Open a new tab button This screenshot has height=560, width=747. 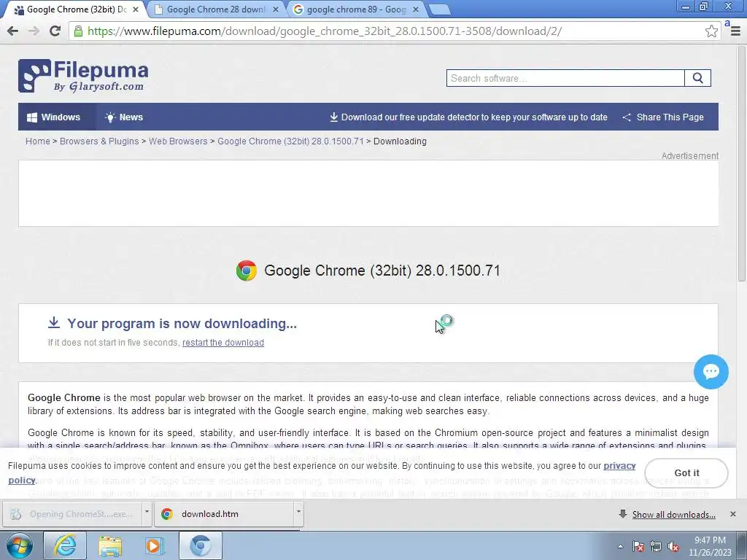point(439,9)
